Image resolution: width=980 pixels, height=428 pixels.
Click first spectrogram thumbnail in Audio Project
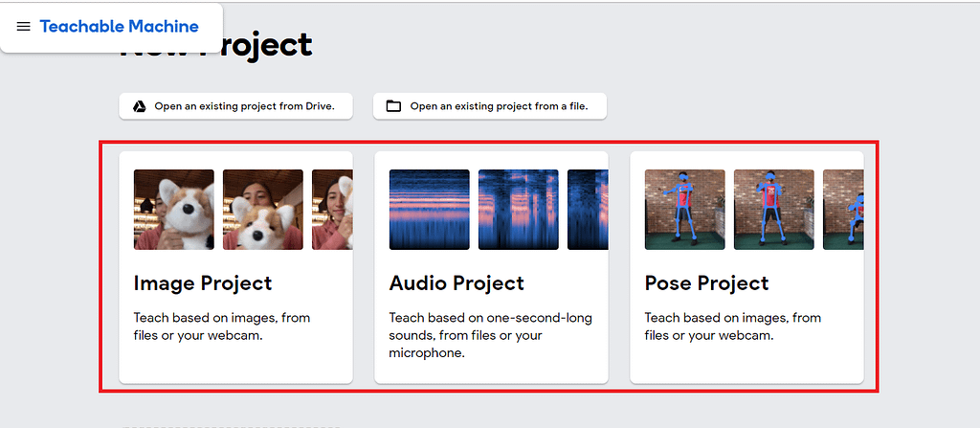point(430,210)
